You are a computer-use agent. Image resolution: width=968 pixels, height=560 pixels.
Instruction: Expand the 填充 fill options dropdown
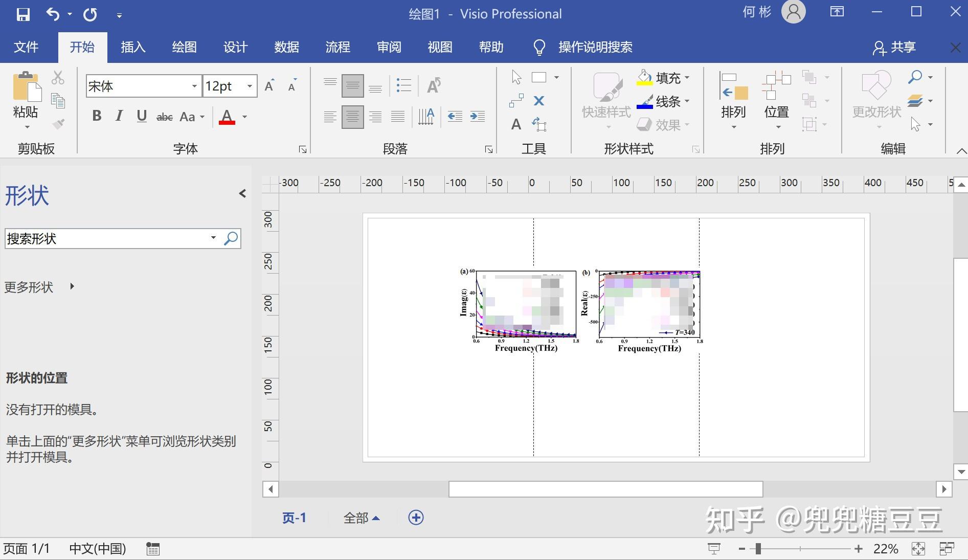pyautogui.click(x=686, y=78)
